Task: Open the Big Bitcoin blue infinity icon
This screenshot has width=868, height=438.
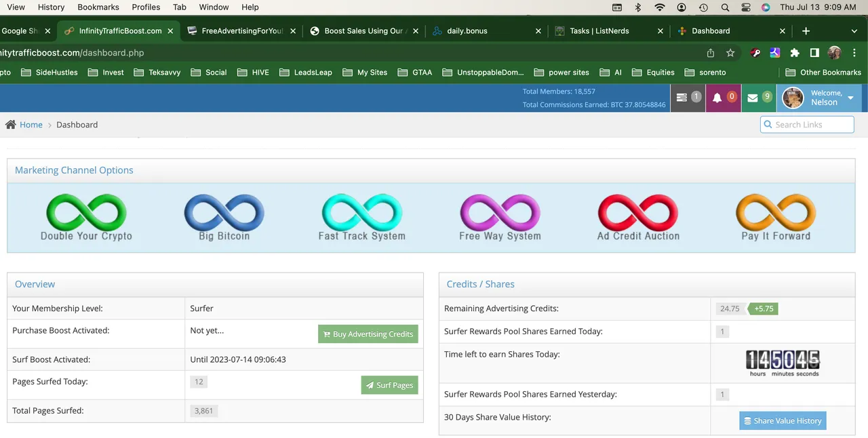Action: click(x=224, y=217)
